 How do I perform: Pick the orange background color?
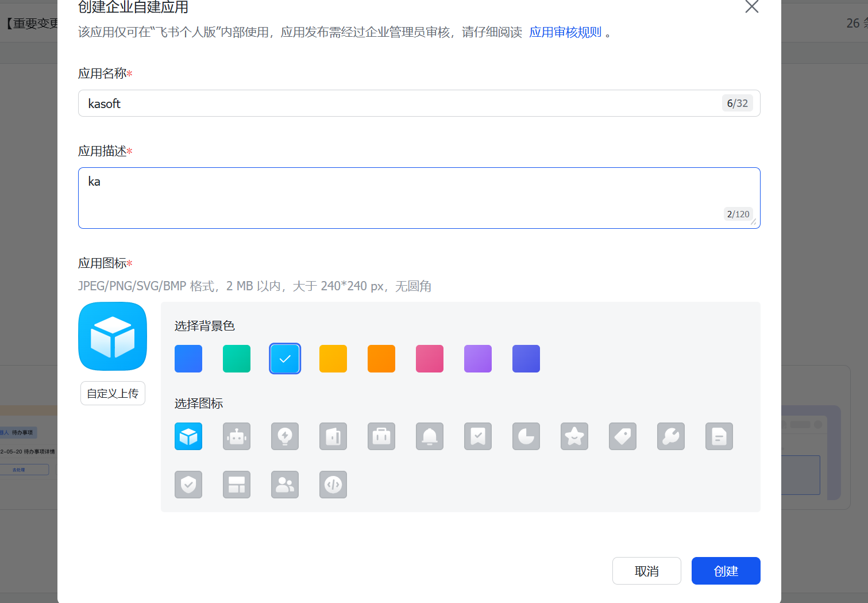(x=381, y=359)
